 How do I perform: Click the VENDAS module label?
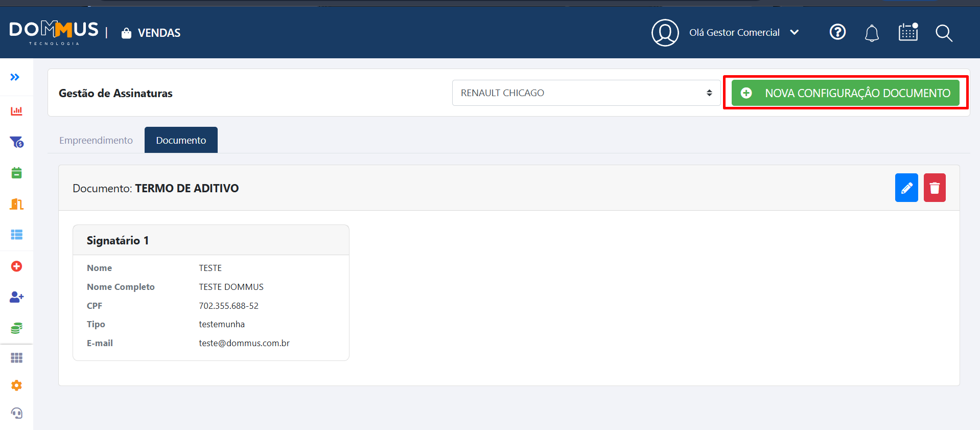[159, 33]
